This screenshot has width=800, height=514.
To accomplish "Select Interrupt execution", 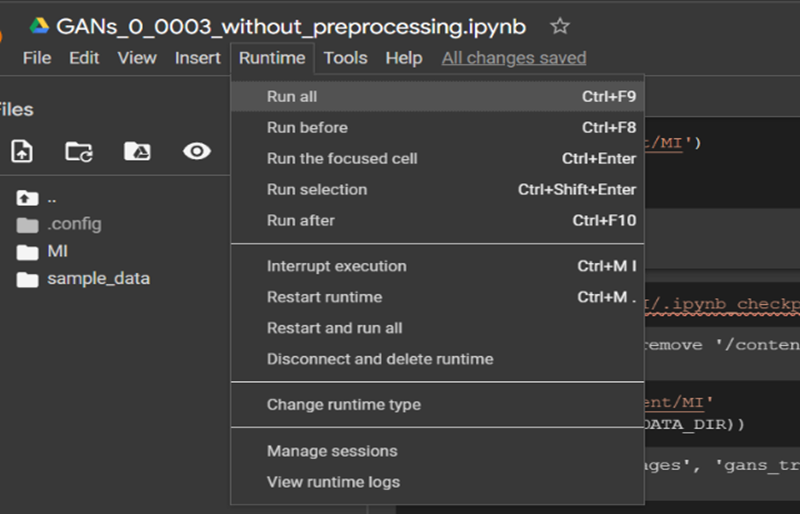I will click(x=336, y=266).
